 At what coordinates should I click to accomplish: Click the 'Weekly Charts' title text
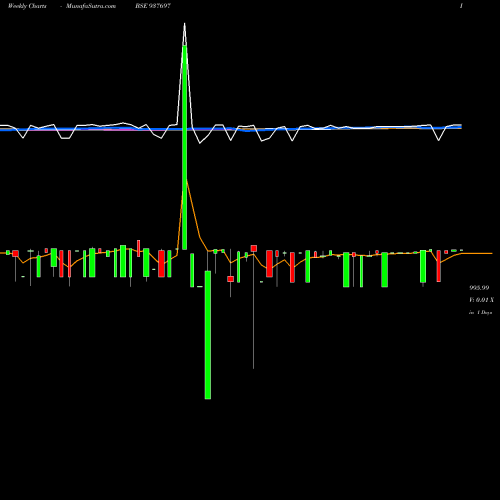coord(27,6)
